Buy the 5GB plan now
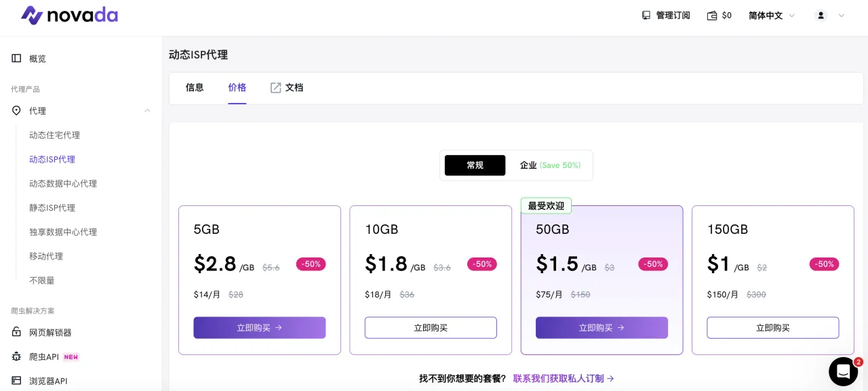 259,327
